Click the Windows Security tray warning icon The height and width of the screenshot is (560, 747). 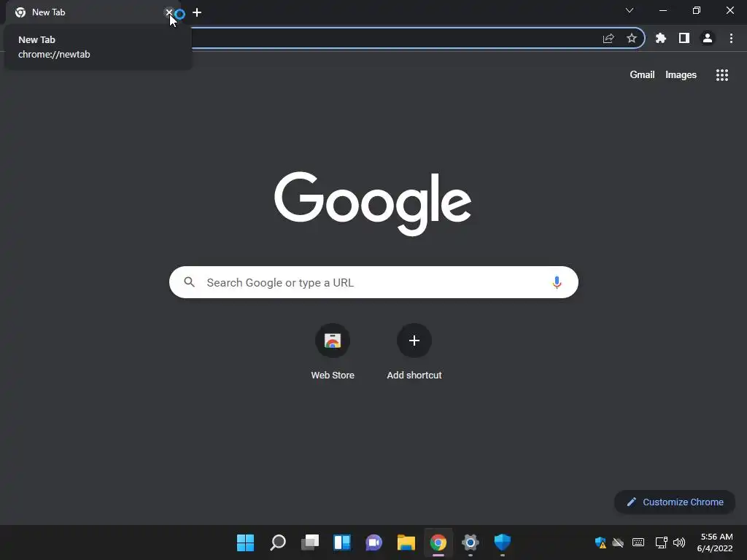pyautogui.click(x=600, y=542)
